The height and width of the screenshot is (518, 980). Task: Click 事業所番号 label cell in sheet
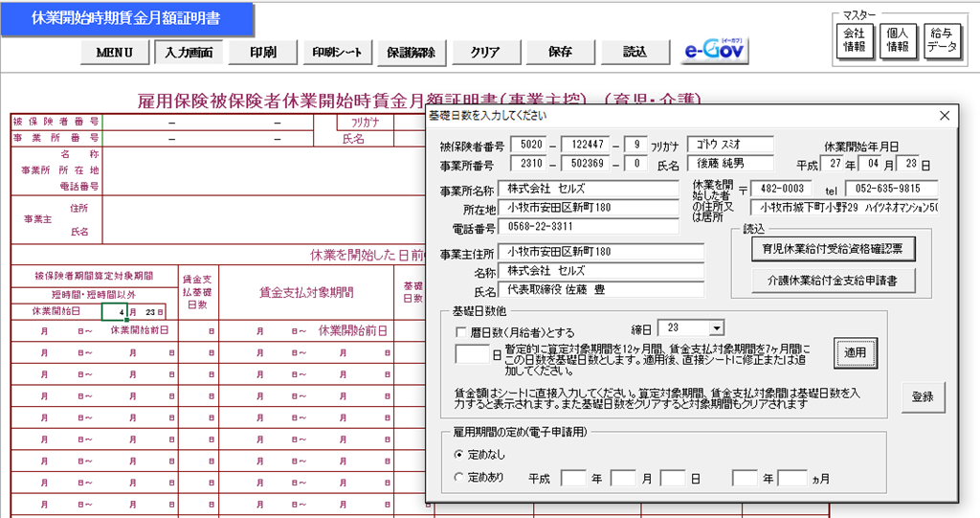point(56,138)
